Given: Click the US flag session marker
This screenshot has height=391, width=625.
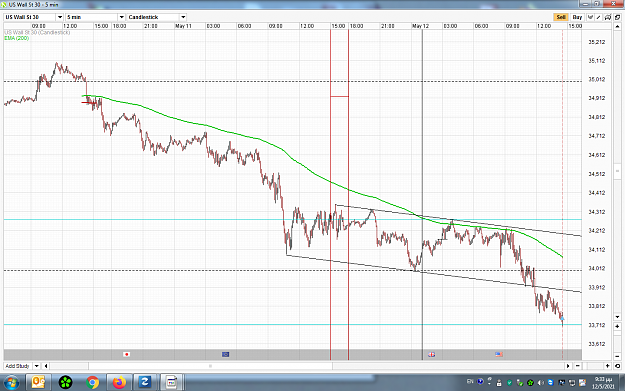Looking at the screenshot, I should pyautogui.click(x=499, y=354).
